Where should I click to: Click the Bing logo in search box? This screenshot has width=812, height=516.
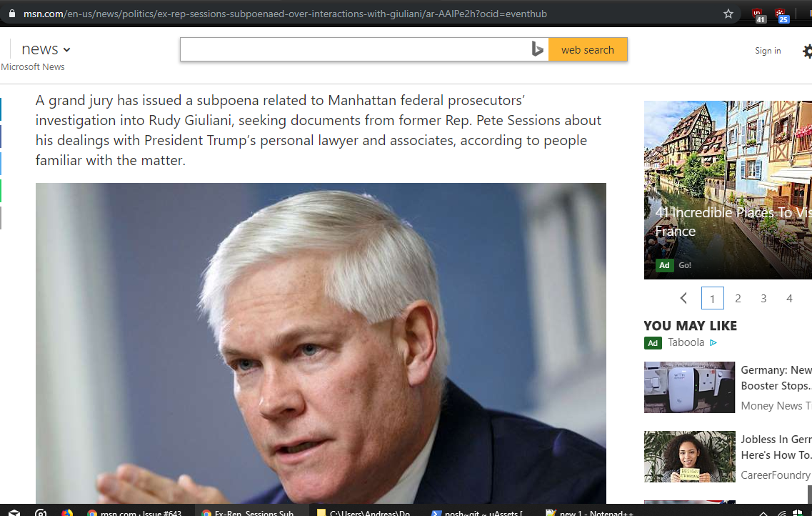(x=537, y=49)
